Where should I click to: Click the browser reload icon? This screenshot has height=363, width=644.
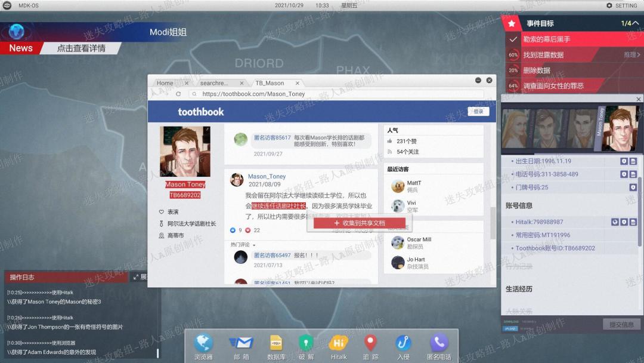(x=178, y=94)
